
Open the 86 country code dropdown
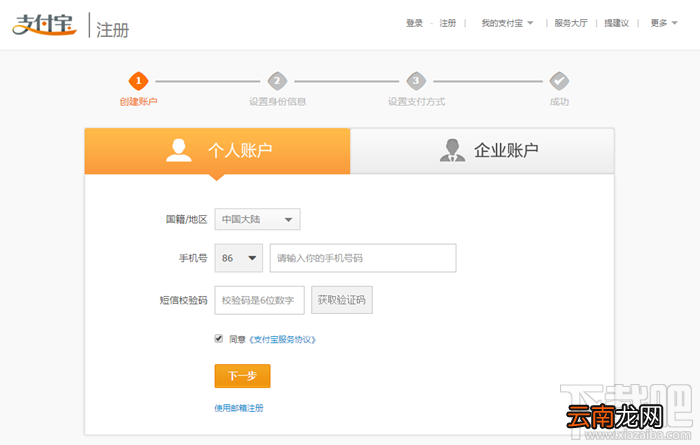pos(239,258)
